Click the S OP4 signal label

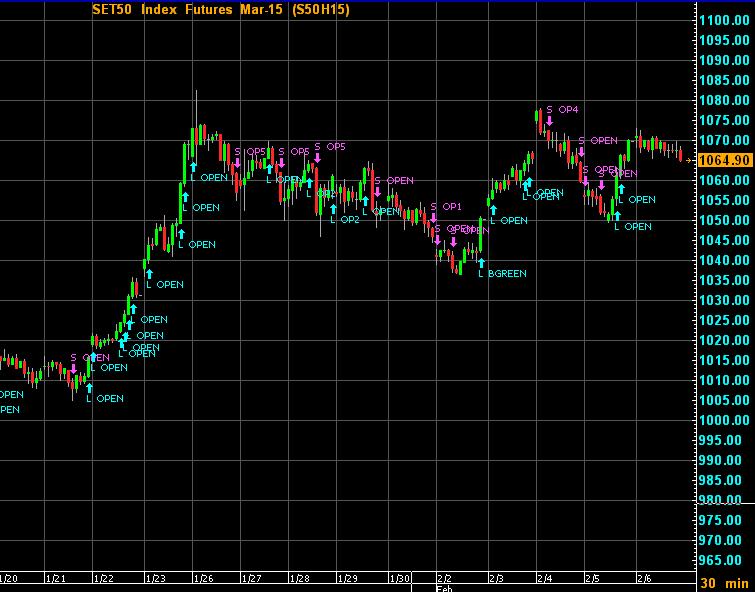(x=563, y=109)
